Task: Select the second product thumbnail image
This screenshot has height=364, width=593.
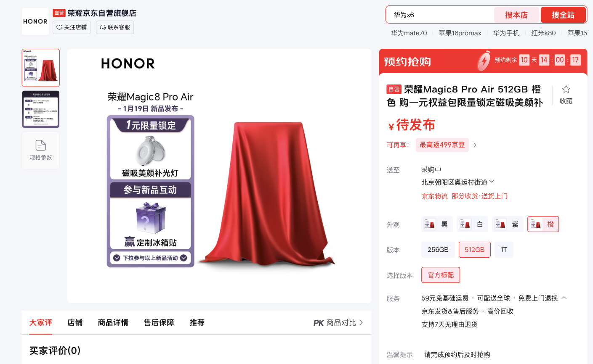Action: click(41, 109)
